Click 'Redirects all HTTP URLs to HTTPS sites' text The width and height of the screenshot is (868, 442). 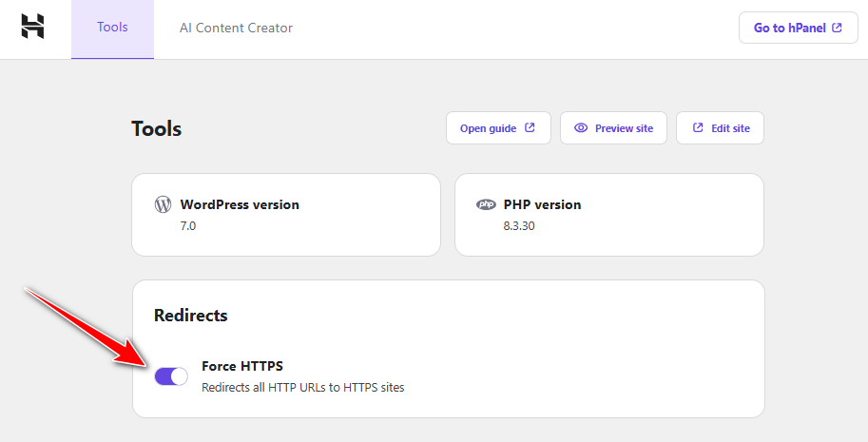point(303,387)
